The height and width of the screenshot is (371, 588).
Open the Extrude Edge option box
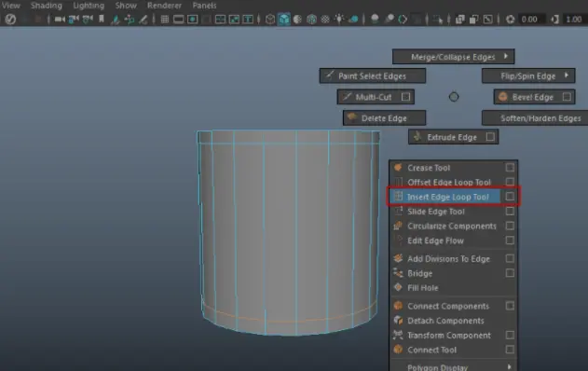[490, 137]
